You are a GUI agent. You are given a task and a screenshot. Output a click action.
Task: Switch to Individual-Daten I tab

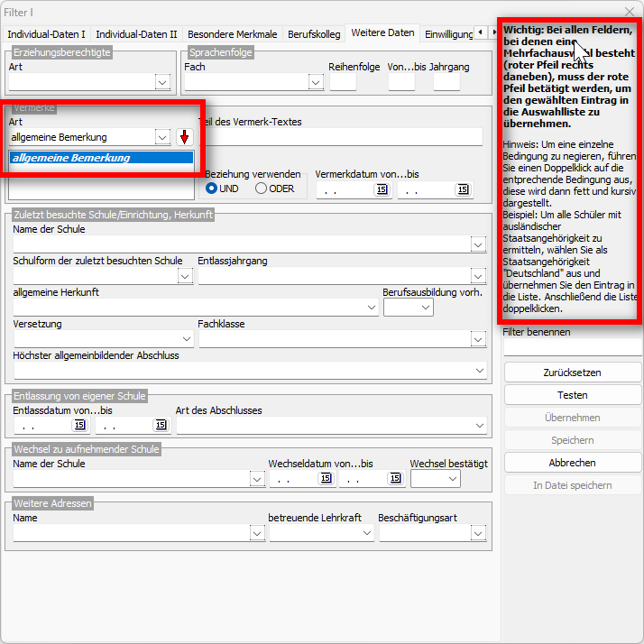point(46,34)
